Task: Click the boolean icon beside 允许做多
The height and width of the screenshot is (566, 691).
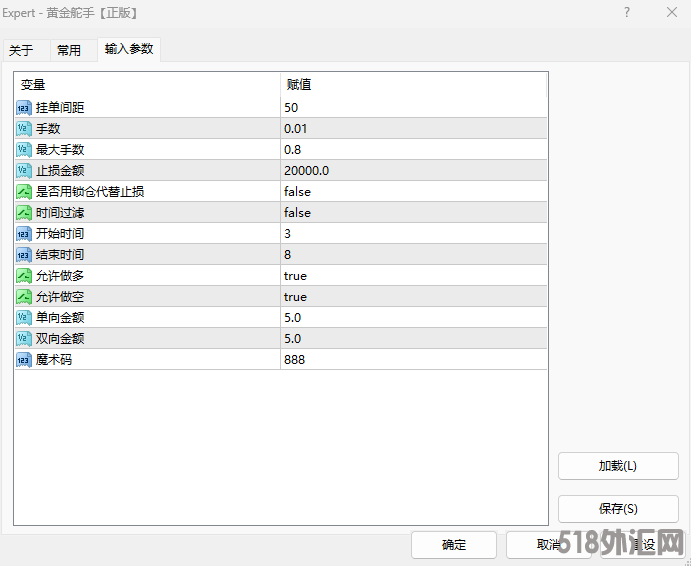Action: [x=24, y=276]
